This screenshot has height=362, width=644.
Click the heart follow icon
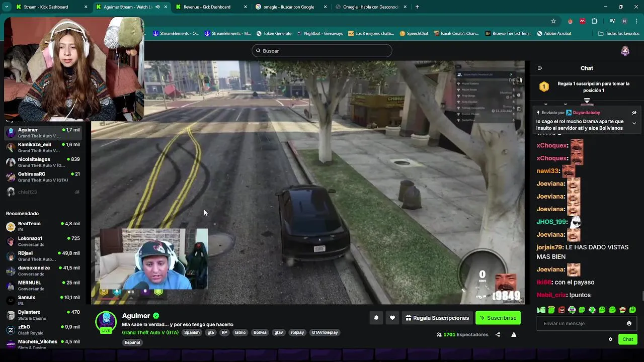tap(392, 318)
